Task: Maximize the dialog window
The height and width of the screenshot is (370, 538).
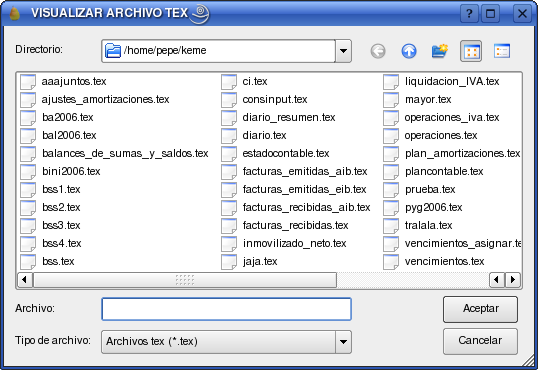Action: (x=490, y=14)
